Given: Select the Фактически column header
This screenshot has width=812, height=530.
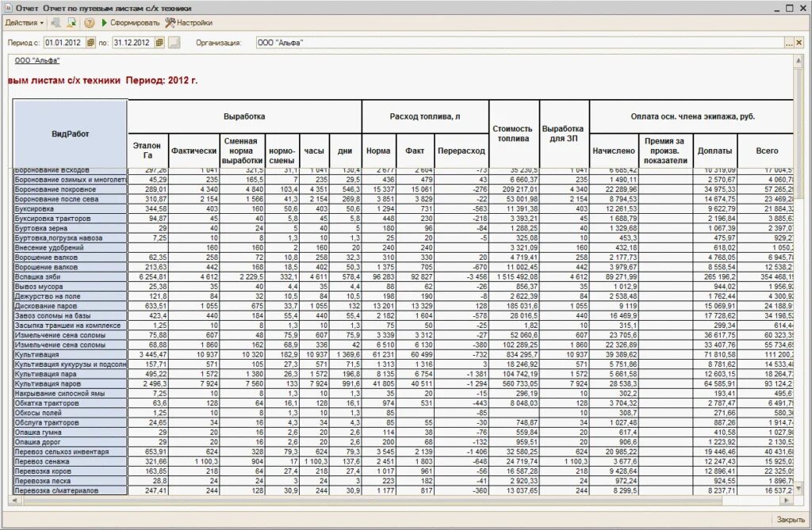Looking at the screenshot, I should [x=193, y=151].
